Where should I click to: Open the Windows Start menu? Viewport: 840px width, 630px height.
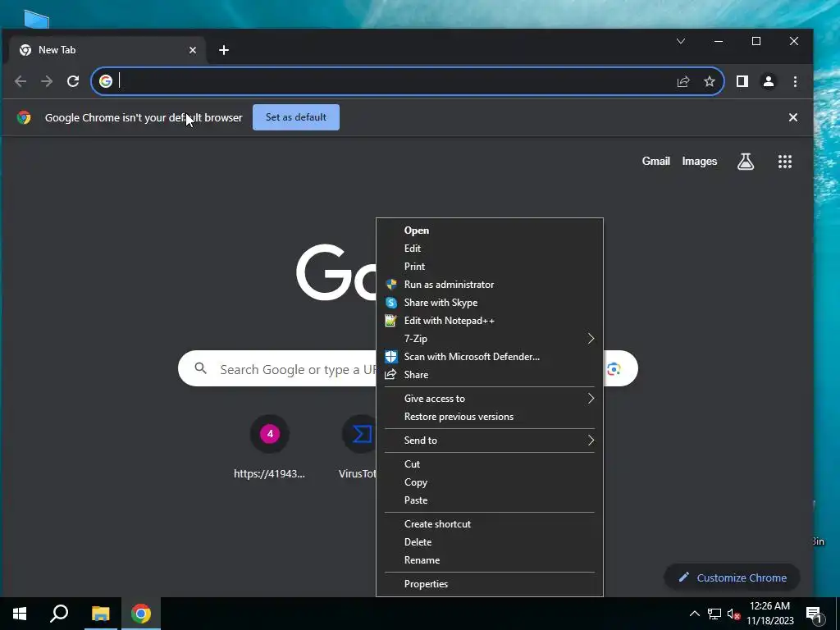click(20, 614)
